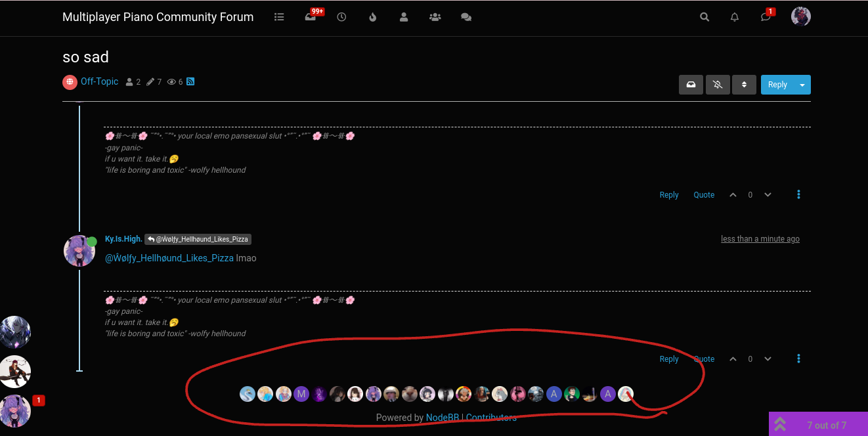The image size is (868, 436).
Task: Open the groups multi-person icon
Action: point(435,18)
